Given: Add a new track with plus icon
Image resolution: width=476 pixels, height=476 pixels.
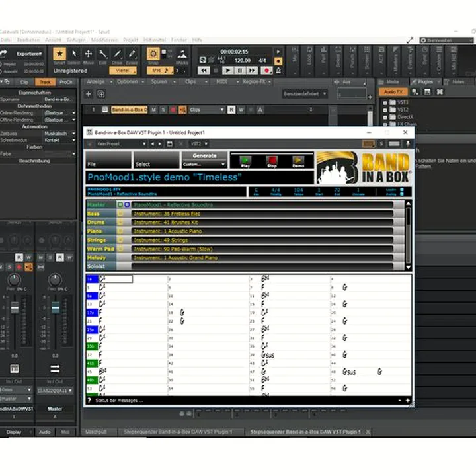Looking at the screenshot, I should [x=89, y=94].
